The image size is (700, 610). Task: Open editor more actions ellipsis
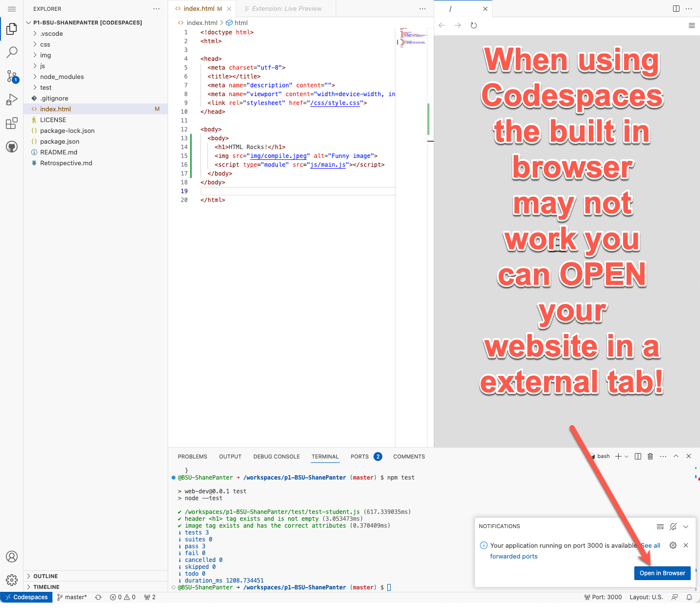point(423,9)
